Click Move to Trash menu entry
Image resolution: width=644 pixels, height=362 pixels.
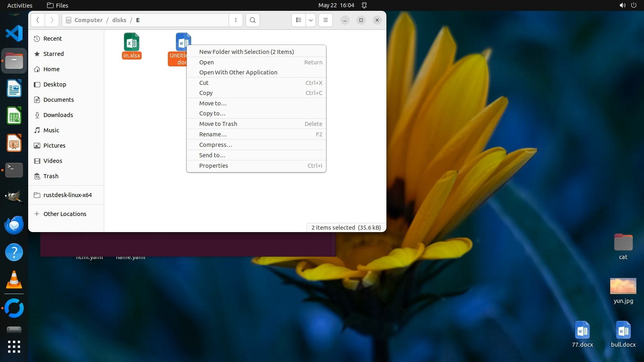218,124
